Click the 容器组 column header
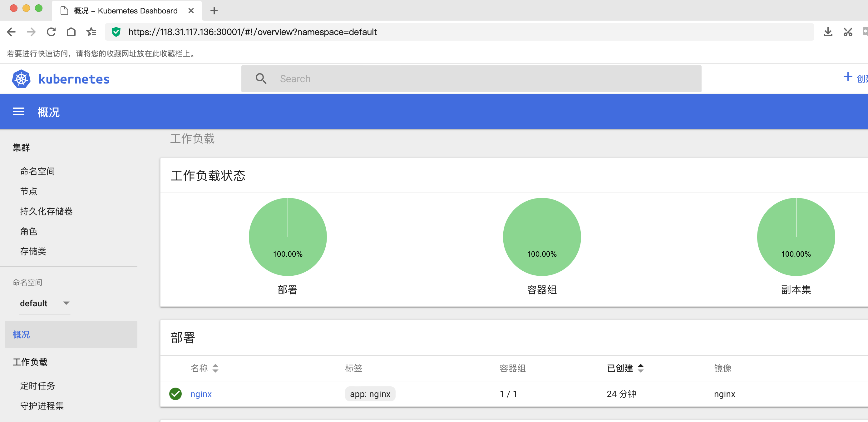 [x=512, y=368]
